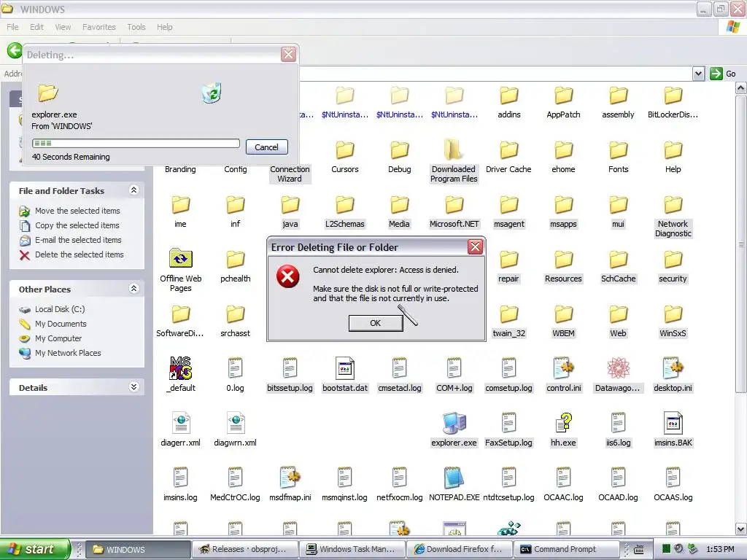Open the View menu

[63, 27]
